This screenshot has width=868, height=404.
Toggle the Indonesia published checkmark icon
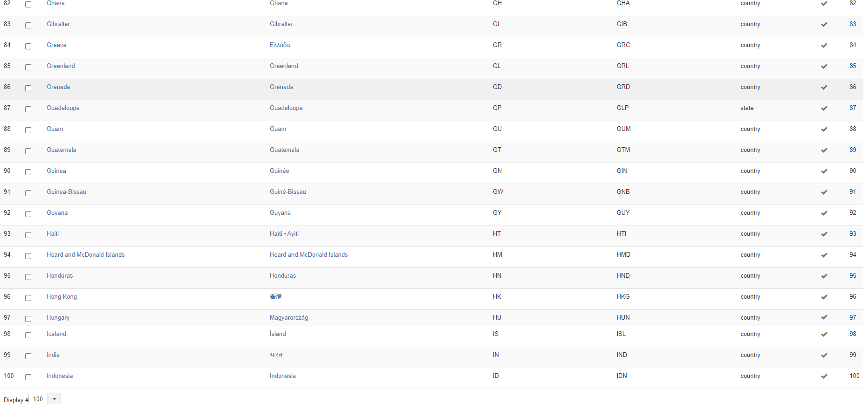[x=824, y=377]
